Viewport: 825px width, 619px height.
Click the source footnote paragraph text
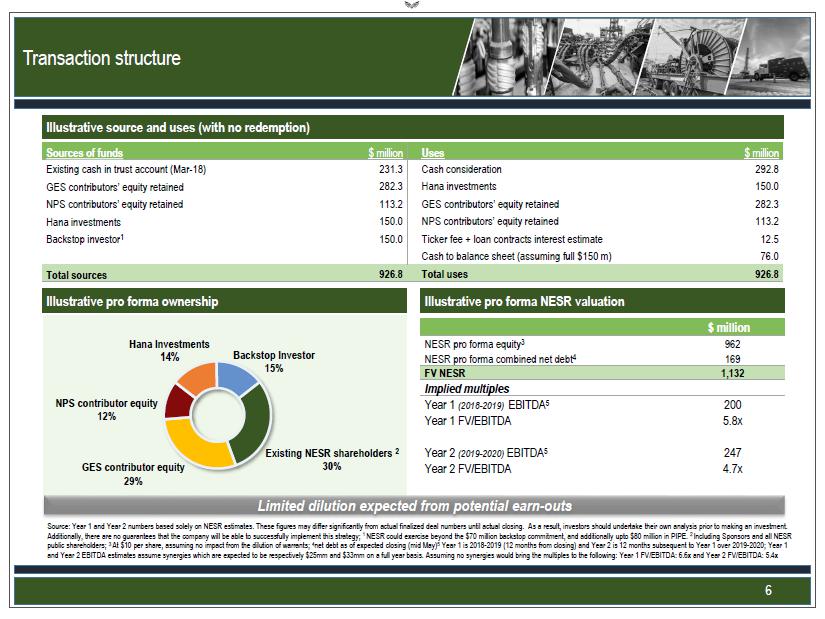point(419,541)
